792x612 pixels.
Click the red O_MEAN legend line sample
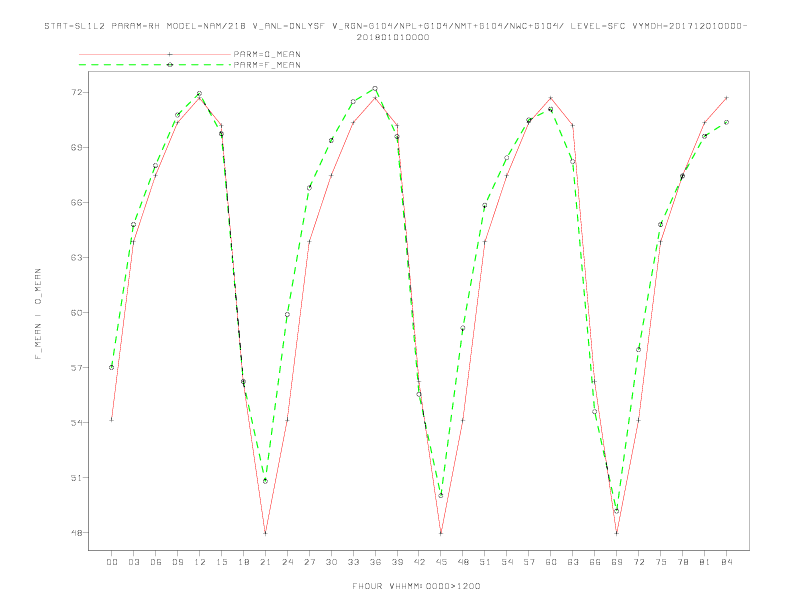(155, 54)
